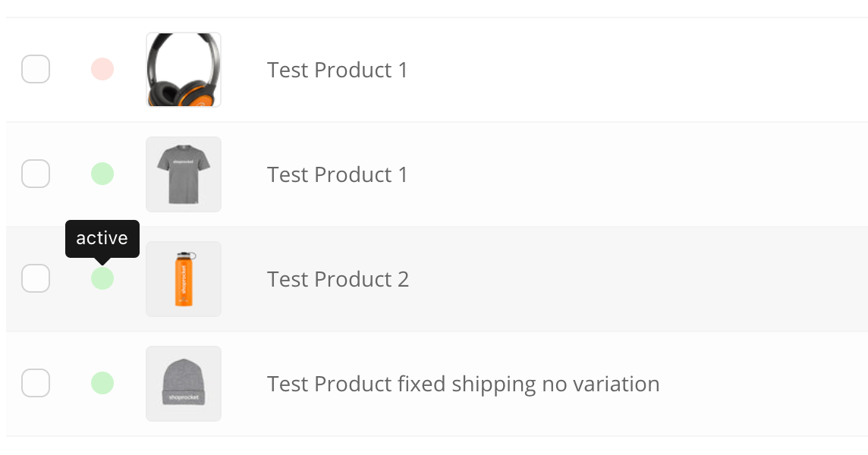Open Test Product 1 next to headphones
The width and height of the screenshot is (868, 455).
coord(337,71)
